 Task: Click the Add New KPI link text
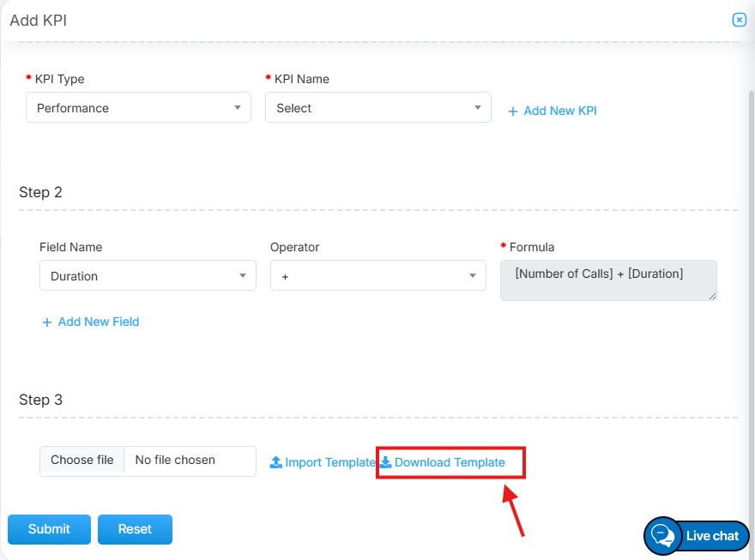coord(560,111)
